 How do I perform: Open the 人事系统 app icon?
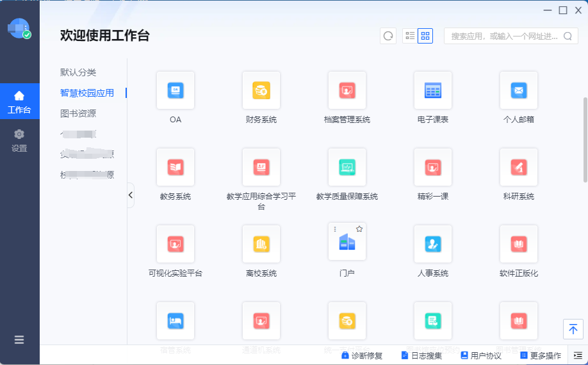tap(432, 244)
